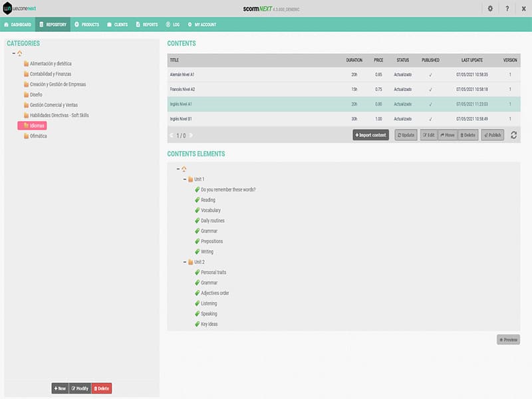Click the tag icon next to Vocabulary

click(x=197, y=210)
